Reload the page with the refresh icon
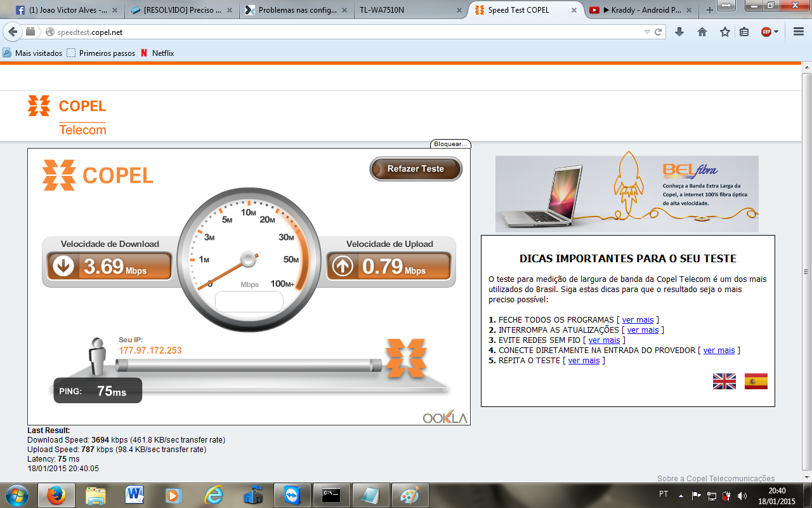 click(x=658, y=32)
